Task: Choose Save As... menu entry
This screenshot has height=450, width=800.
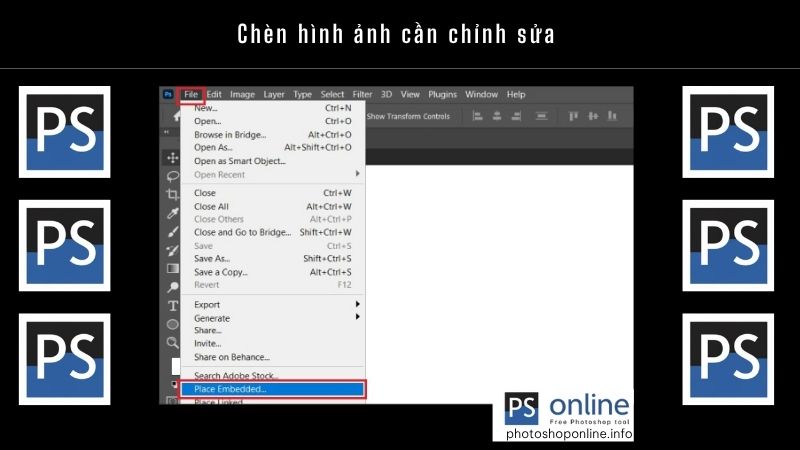Action: pos(273,259)
